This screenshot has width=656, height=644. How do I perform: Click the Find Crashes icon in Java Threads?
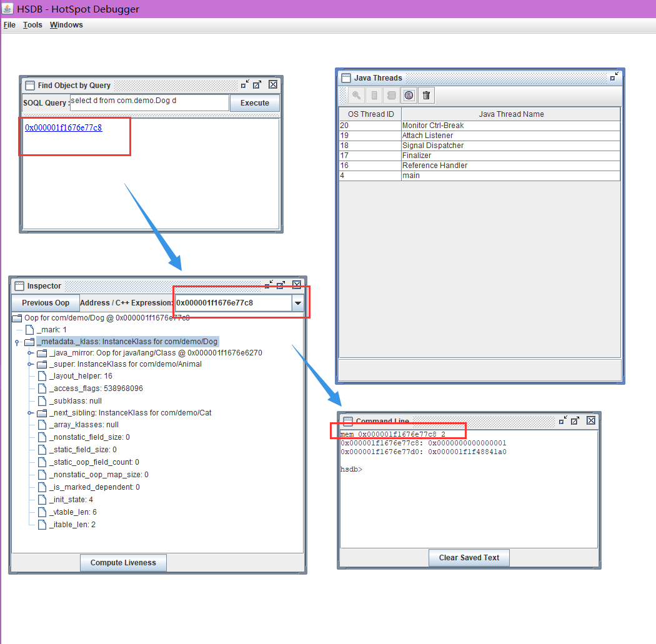tap(409, 96)
